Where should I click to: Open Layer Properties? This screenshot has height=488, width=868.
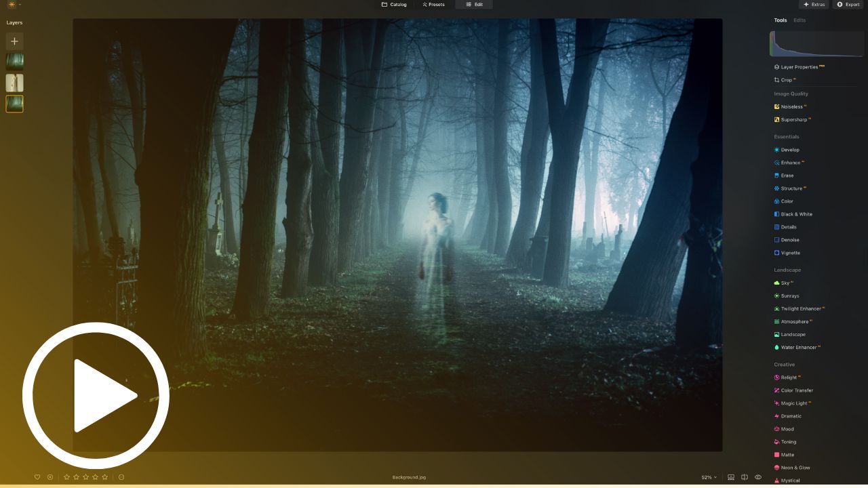pos(798,67)
